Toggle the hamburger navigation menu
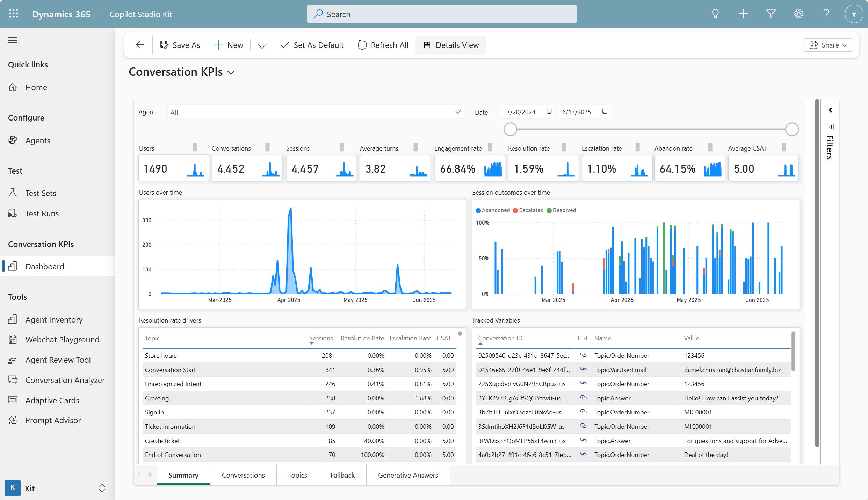Image resolution: width=868 pixels, height=500 pixels. 13,40
